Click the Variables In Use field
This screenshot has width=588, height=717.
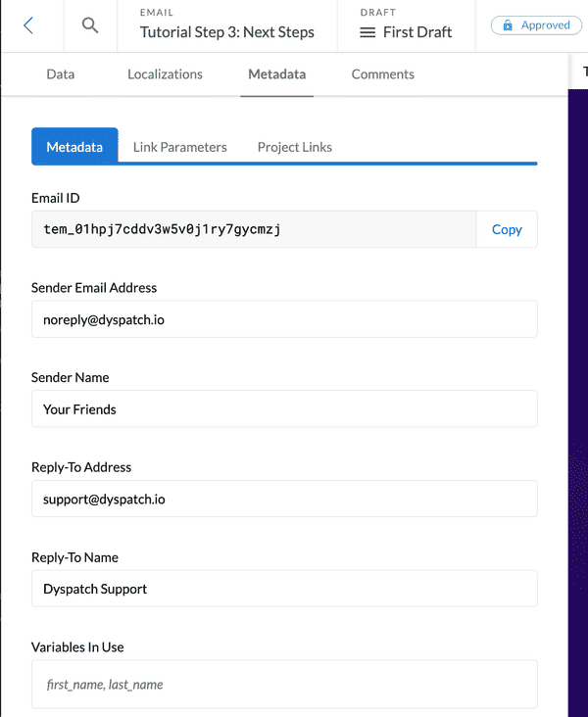pos(284,684)
